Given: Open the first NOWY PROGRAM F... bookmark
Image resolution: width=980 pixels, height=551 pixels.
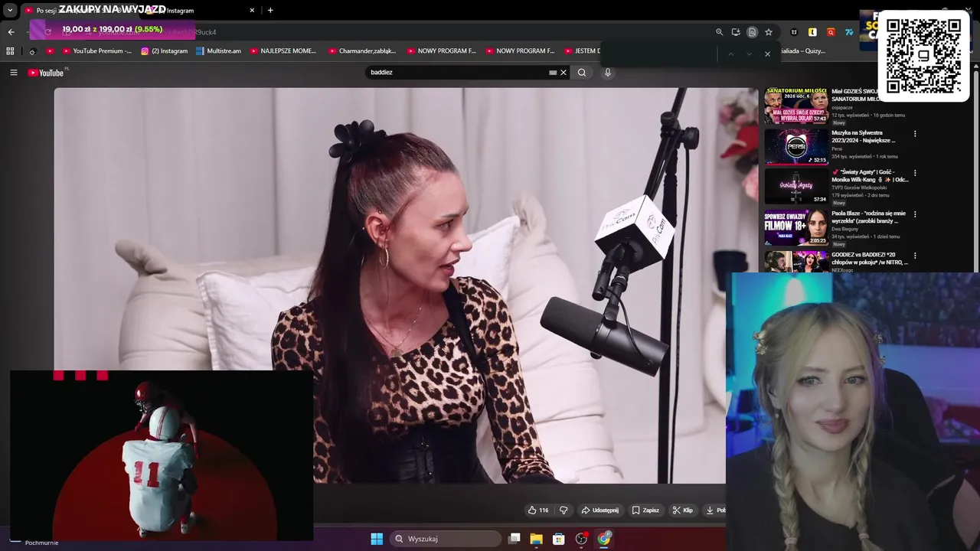Looking at the screenshot, I should click(441, 51).
